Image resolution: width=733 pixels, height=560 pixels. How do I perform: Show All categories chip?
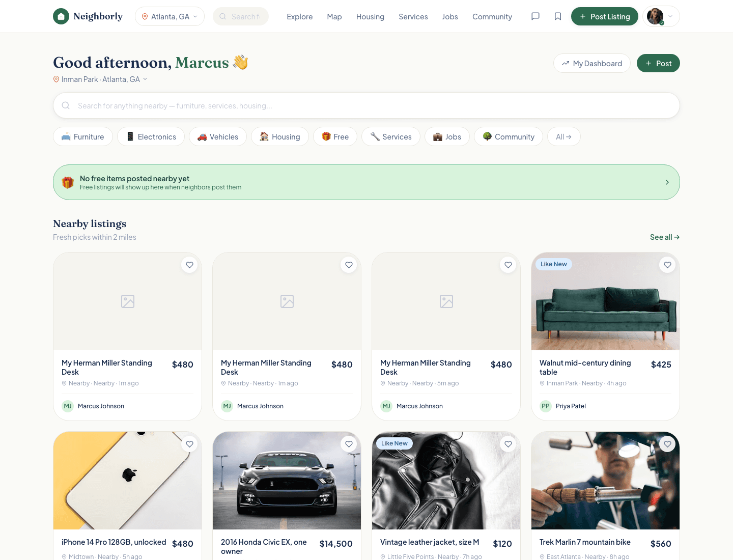click(x=564, y=136)
